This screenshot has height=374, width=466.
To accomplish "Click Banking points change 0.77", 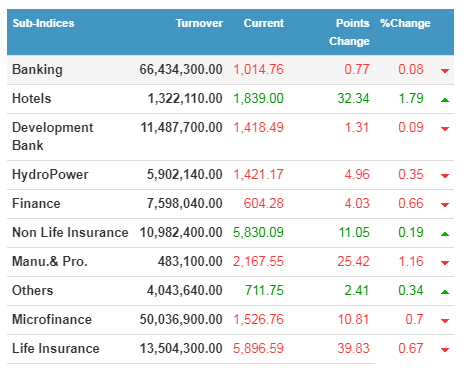I will click(x=357, y=70).
